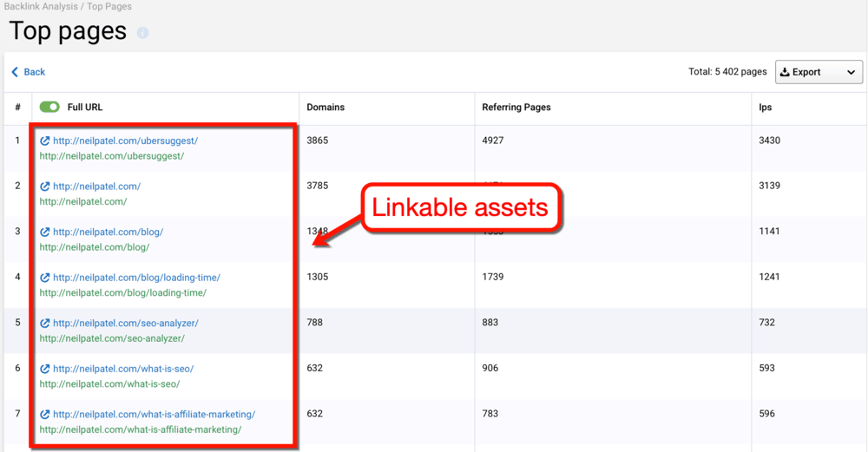Open Backlink Analysis breadcrumb
Image resolution: width=868 pixels, height=452 pixels.
tap(42, 7)
